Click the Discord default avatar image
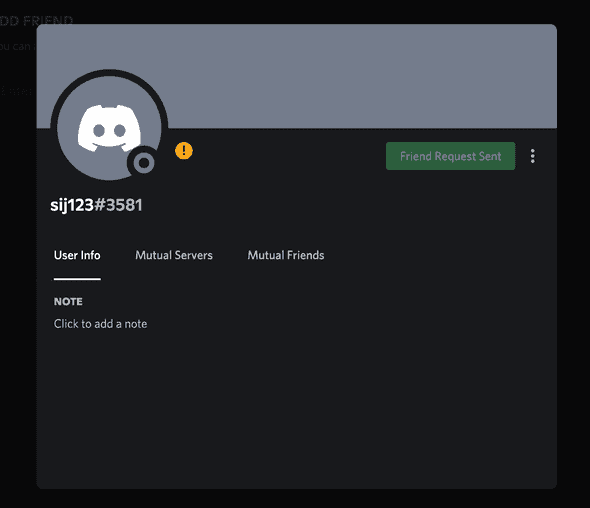 pyautogui.click(x=109, y=128)
